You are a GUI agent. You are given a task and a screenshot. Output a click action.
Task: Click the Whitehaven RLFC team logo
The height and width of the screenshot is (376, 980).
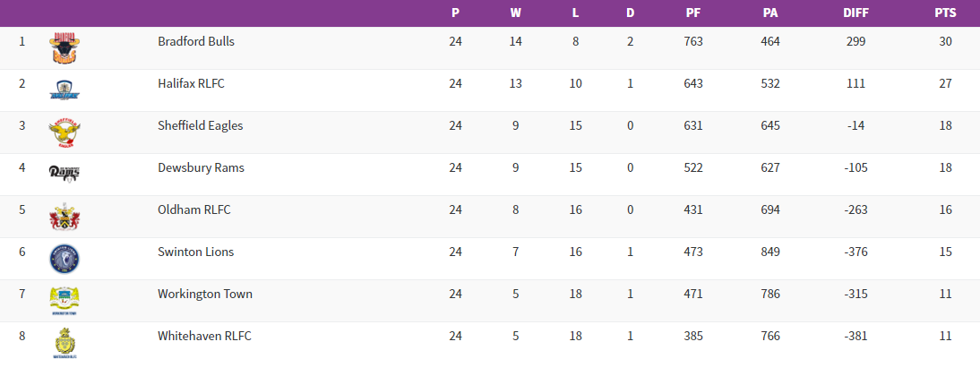[x=64, y=343]
